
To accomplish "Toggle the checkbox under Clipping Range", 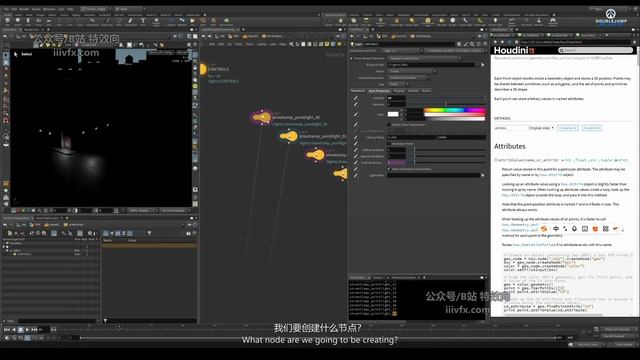I will coord(389,144).
